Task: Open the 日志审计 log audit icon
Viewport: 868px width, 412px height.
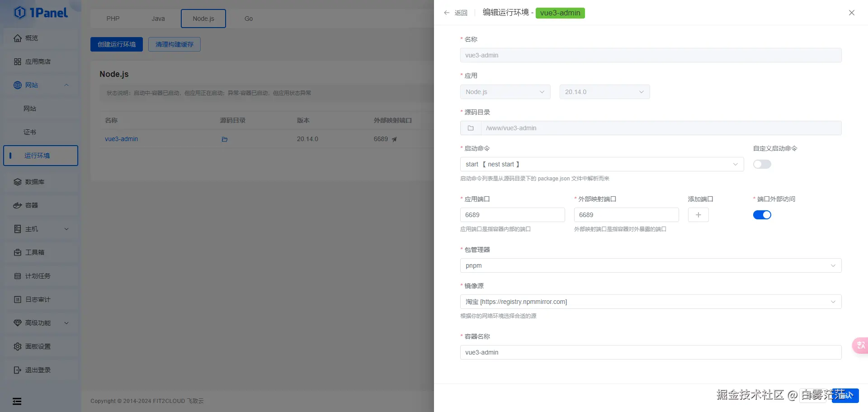Action: 18,299
